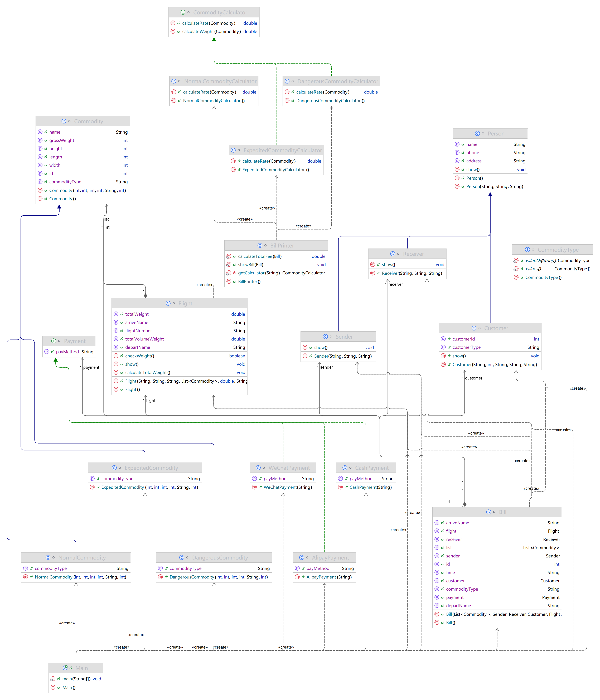
Task: Select the receiver field in Bill
Action: point(454,539)
